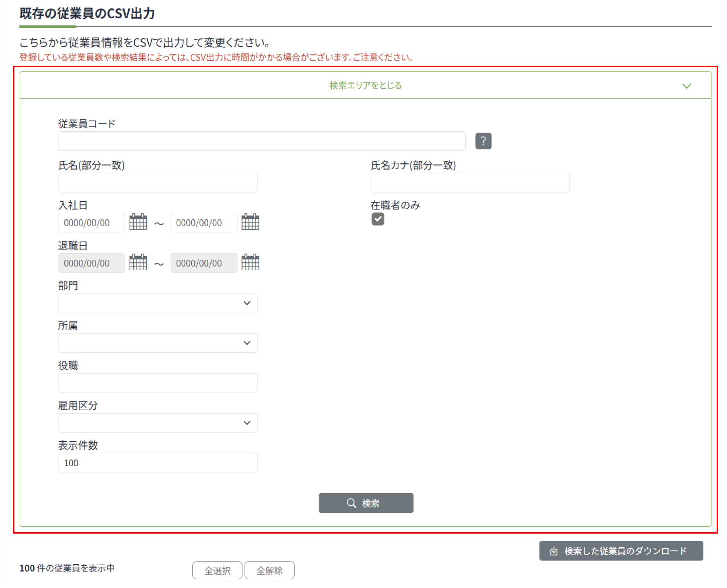
Task: Open the 所属 dropdown
Action: click(158, 343)
